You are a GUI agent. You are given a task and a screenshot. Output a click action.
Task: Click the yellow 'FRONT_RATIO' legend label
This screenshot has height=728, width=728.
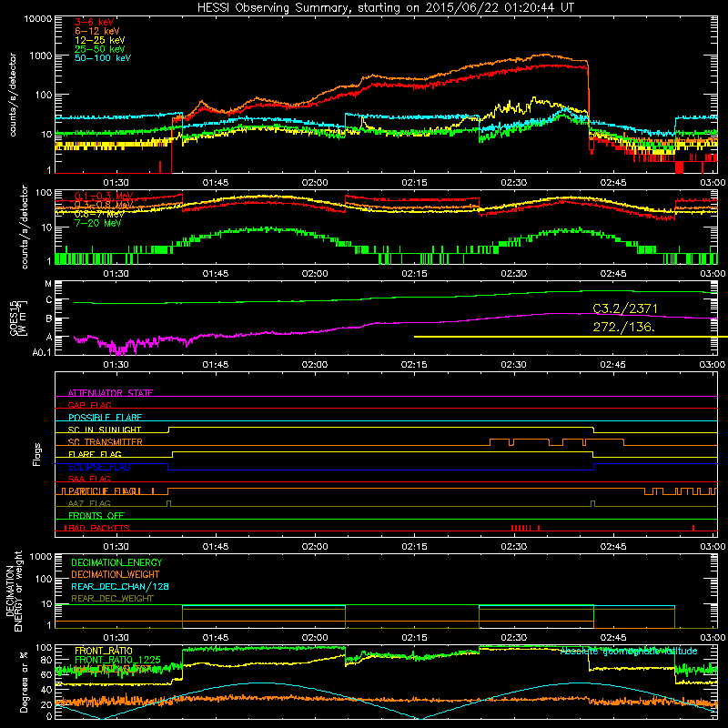[104, 651]
